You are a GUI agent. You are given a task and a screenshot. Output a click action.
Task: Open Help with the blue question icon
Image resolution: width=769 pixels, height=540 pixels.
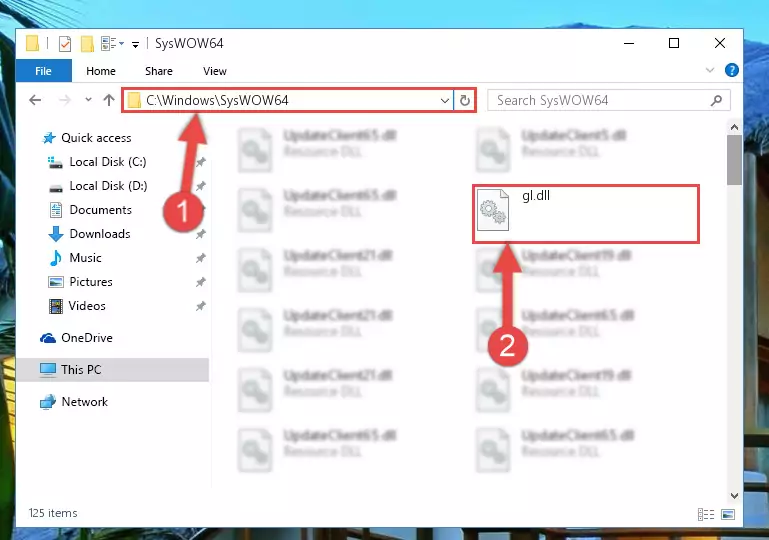pyautogui.click(x=731, y=70)
